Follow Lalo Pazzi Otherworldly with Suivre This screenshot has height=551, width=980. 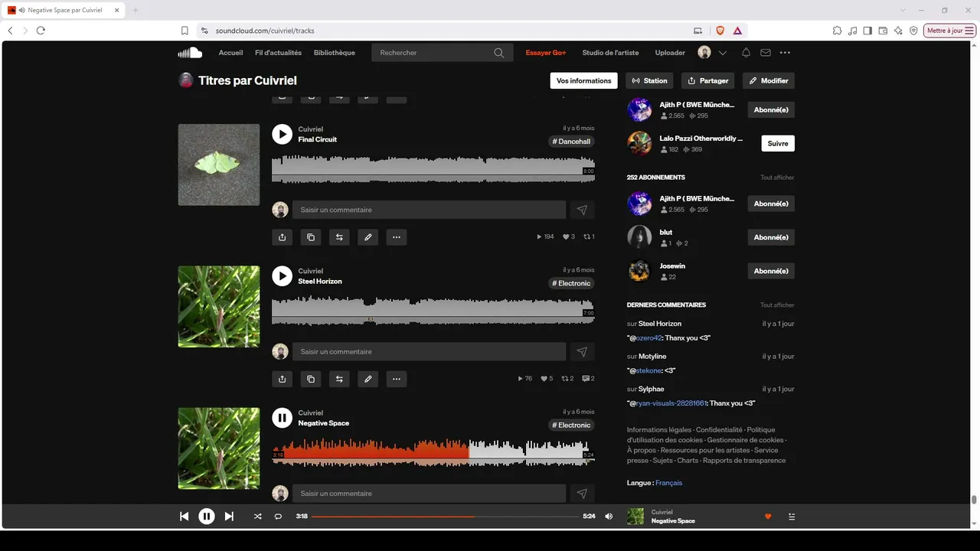click(x=778, y=143)
